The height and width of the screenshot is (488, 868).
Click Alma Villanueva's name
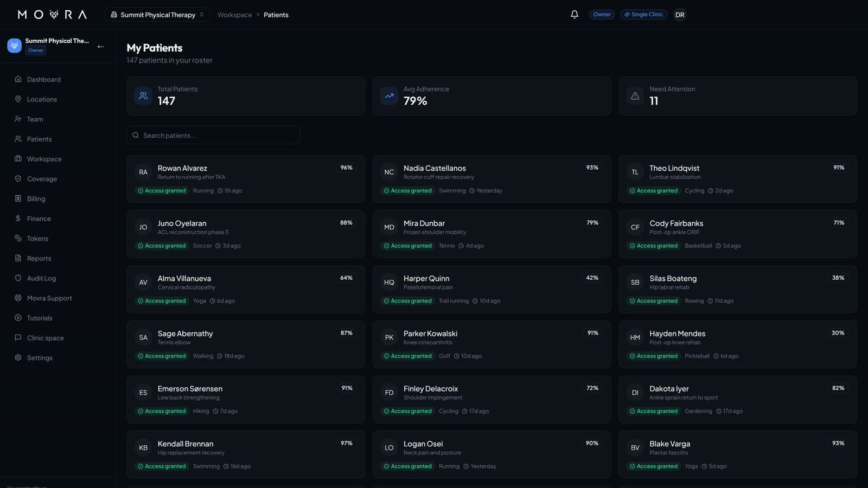coord(184,278)
